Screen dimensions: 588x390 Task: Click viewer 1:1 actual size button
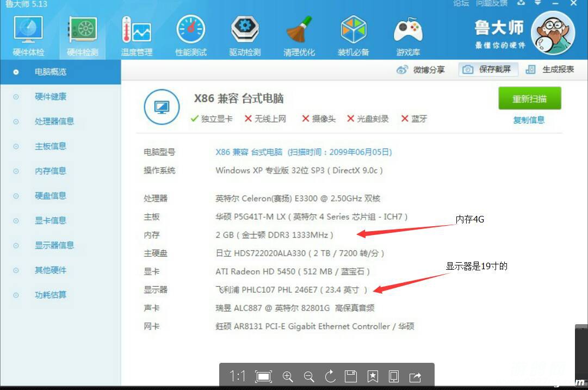(237, 376)
